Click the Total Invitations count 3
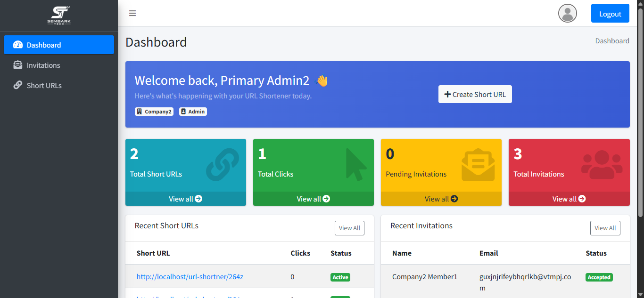 click(x=518, y=154)
